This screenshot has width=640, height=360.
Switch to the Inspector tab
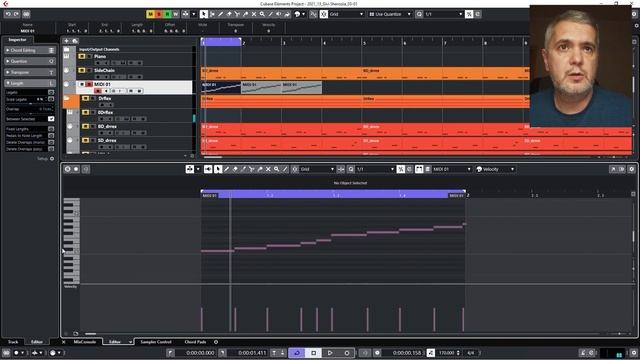tap(17, 40)
